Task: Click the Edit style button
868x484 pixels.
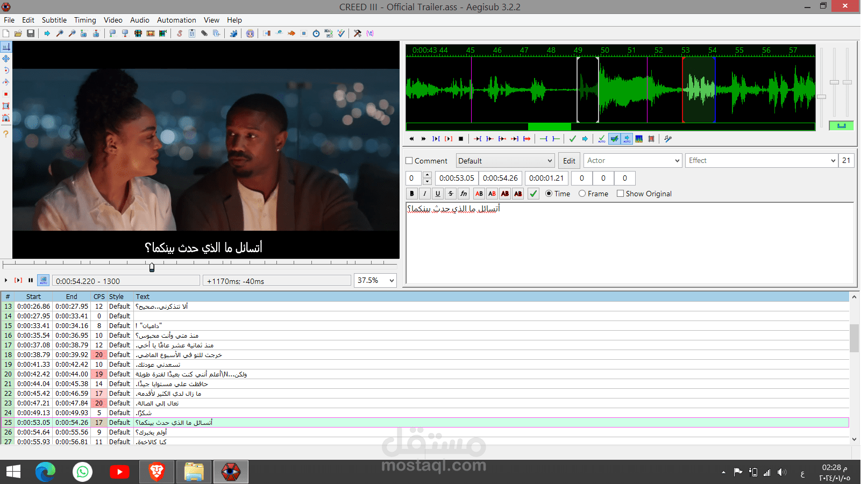Action: (569, 161)
